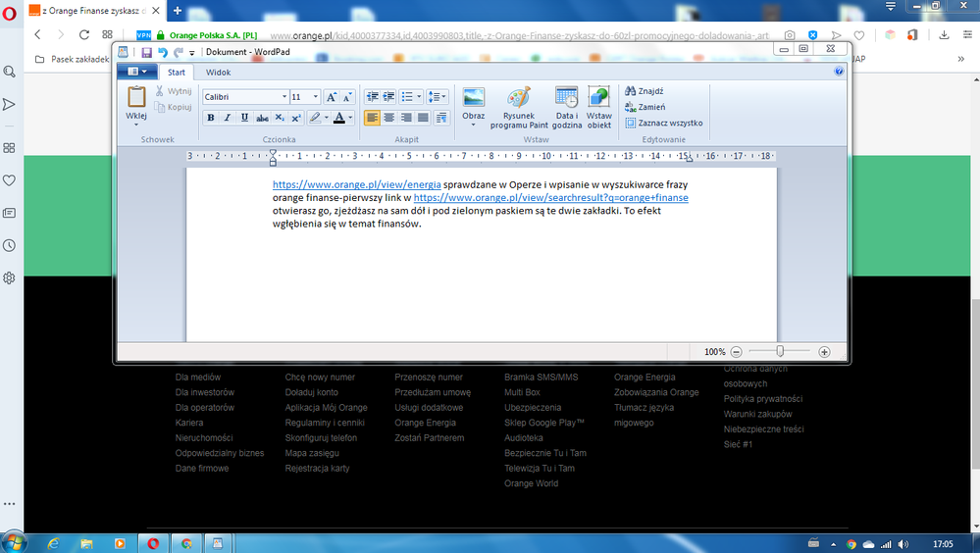Click the zoom in plus button
Image resolution: width=980 pixels, height=553 pixels.
tap(824, 352)
